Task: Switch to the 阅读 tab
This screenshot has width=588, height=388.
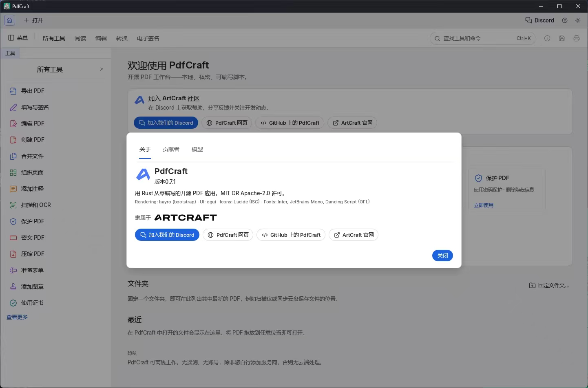Action: coord(80,38)
